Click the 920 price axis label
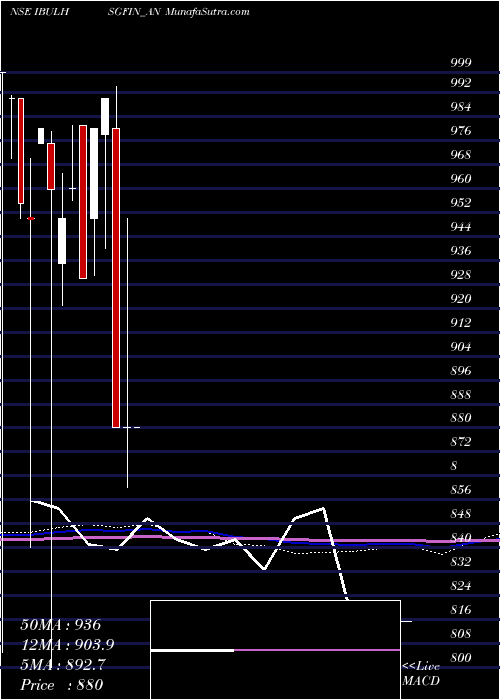Viewport: 500px width, 700px height. [460, 298]
